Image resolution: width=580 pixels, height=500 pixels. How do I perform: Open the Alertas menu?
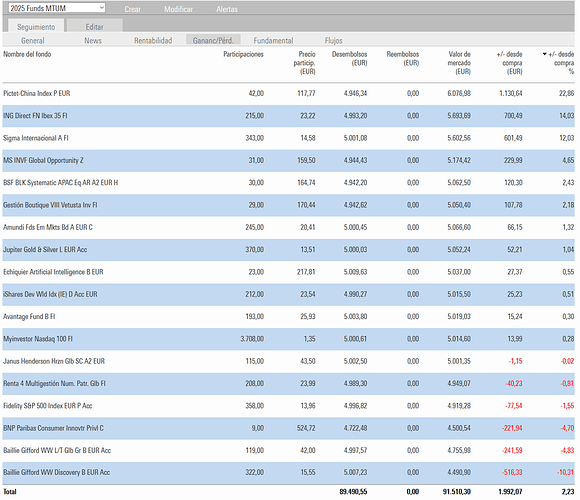point(227,9)
